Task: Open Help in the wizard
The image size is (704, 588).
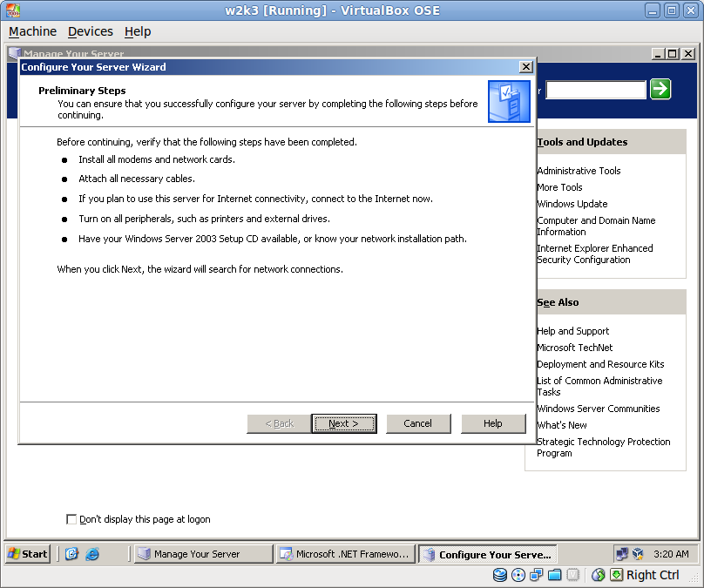Action: 493,423
